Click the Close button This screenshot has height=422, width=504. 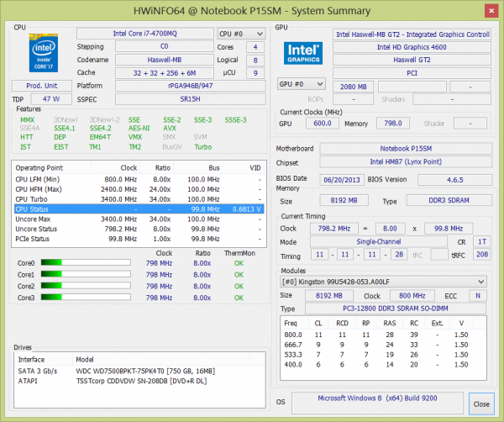[x=481, y=404]
